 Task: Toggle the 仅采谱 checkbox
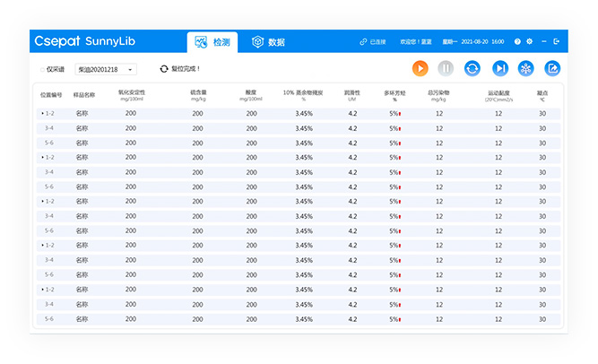(42, 69)
